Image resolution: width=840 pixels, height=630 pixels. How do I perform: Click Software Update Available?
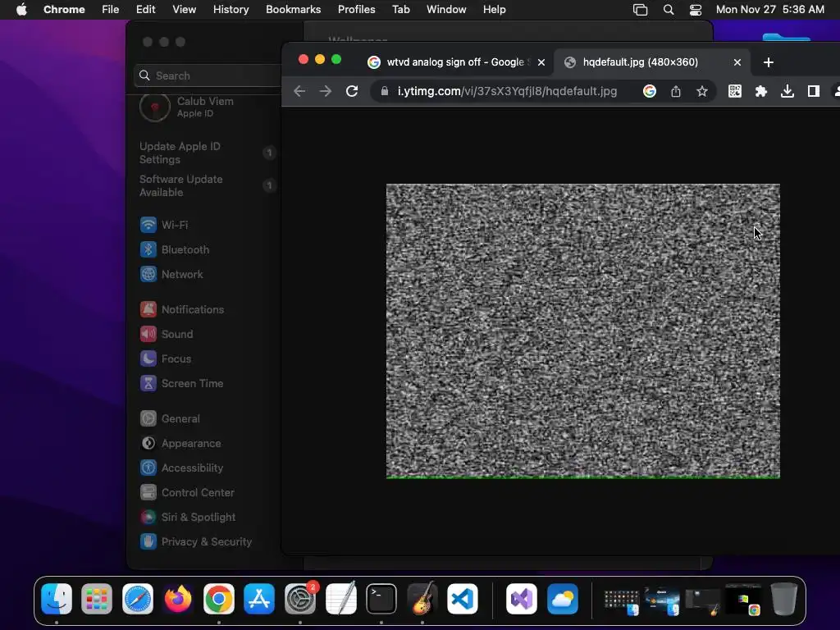(x=208, y=185)
